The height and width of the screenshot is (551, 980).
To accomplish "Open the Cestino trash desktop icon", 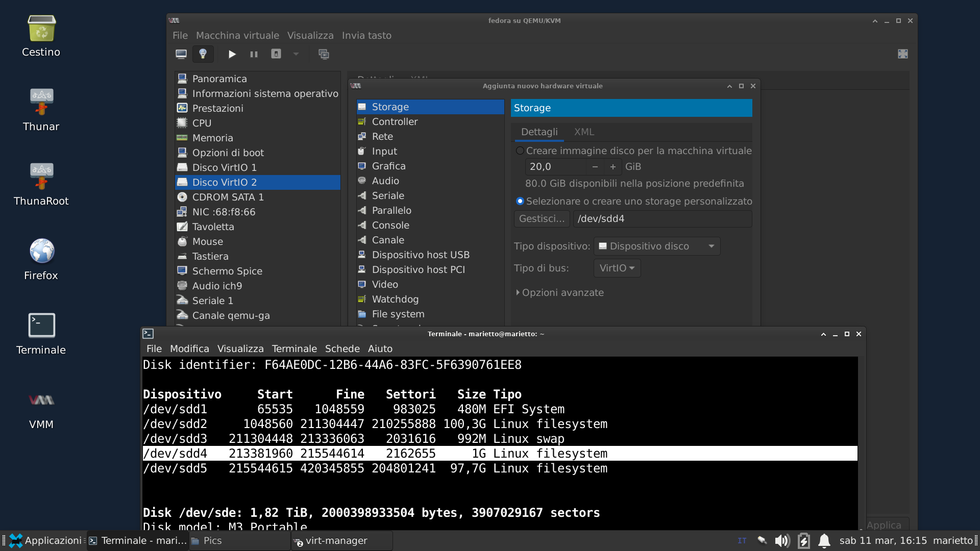I will (x=41, y=36).
